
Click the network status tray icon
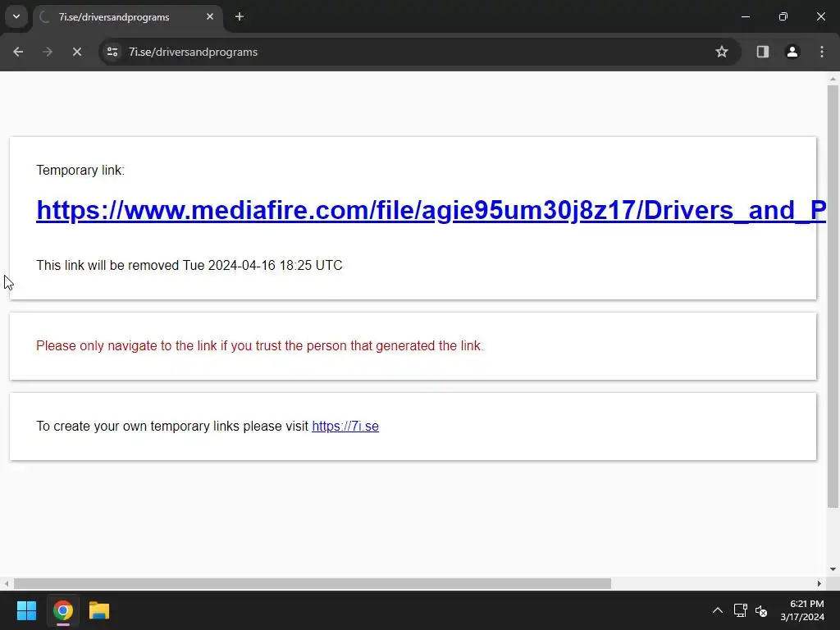click(x=741, y=610)
